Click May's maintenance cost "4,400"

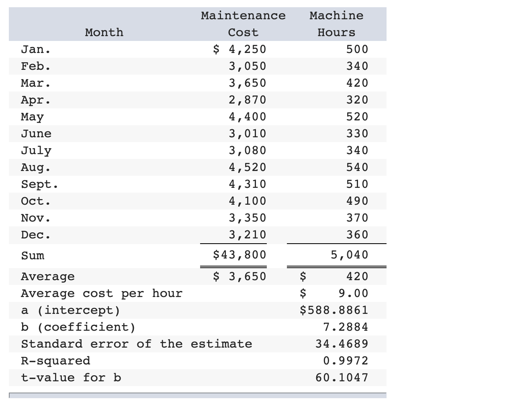[x=248, y=117]
